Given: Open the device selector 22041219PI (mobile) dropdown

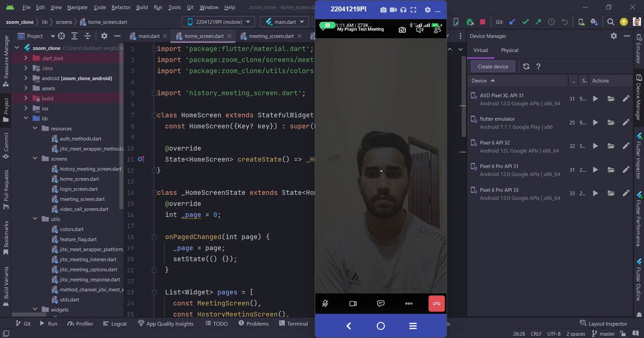Looking at the screenshot, I should pyautogui.click(x=218, y=22).
